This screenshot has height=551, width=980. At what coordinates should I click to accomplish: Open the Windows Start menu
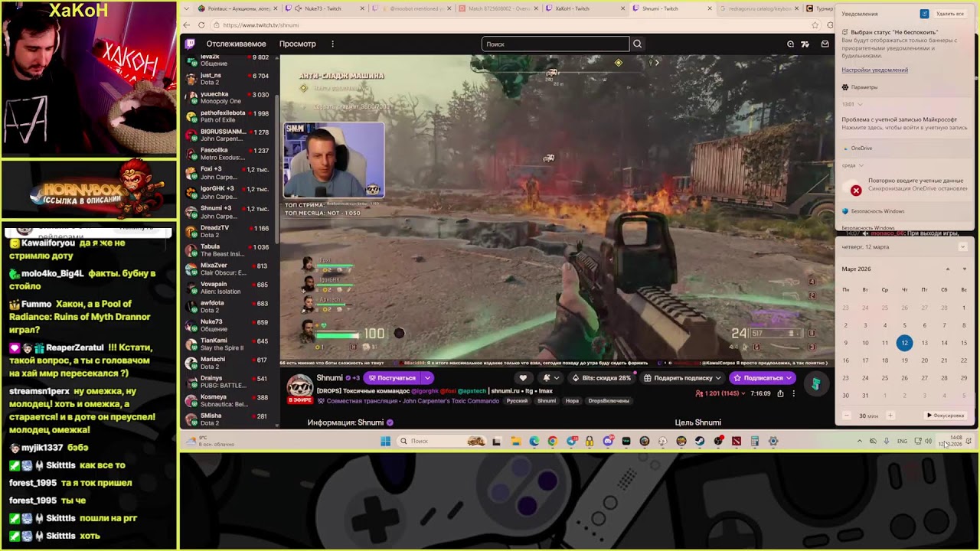point(386,441)
